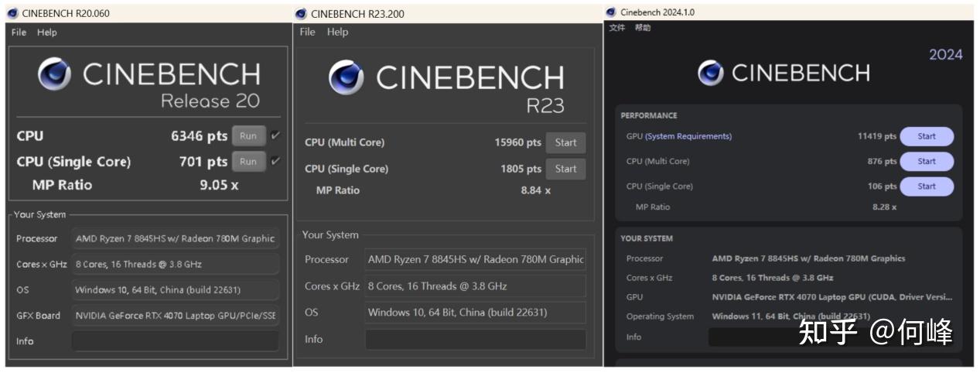Select the 876 pts multi core score

pyautogui.click(x=883, y=161)
